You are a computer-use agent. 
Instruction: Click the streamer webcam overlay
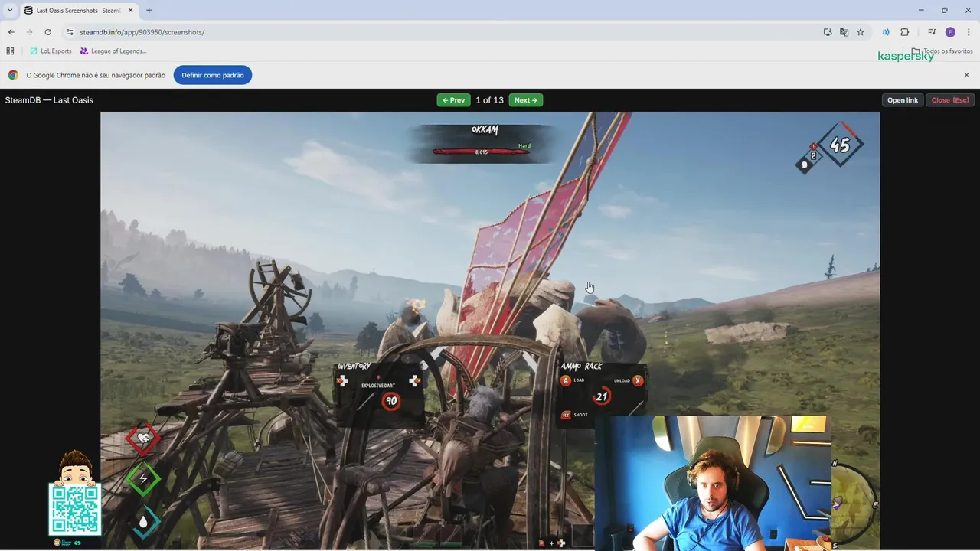click(713, 483)
